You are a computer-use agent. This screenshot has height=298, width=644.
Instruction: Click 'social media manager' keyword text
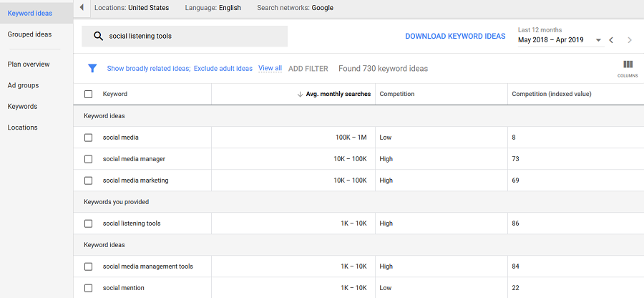click(x=134, y=159)
